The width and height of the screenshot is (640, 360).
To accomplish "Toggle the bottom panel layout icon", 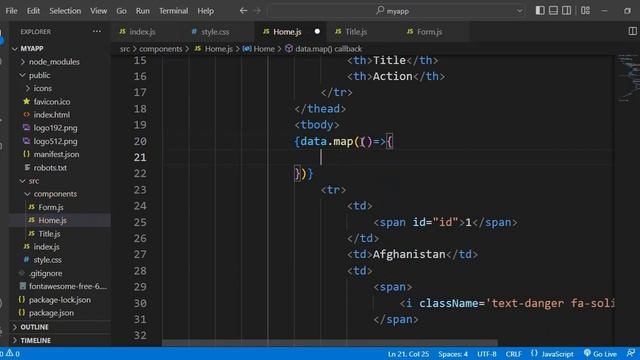I will 553,10.
